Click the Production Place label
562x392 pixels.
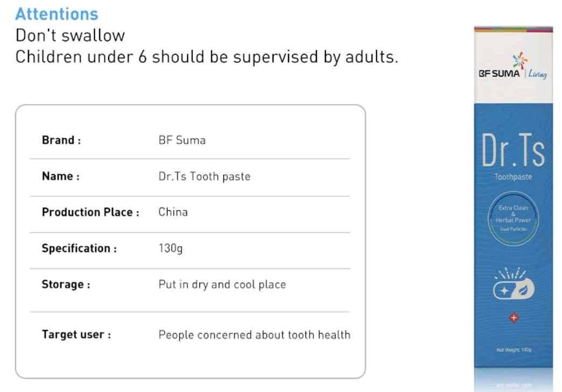click(90, 212)
